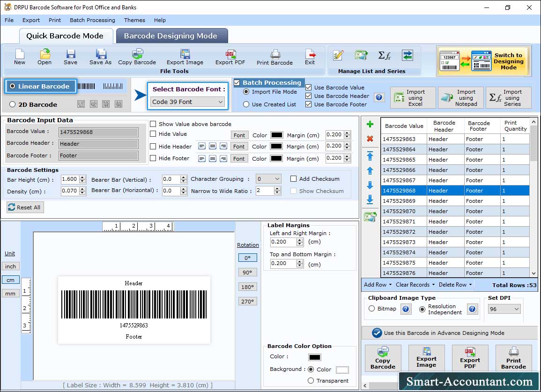541x392 pixels.
Task: Select table row with value 1475529870
Action: pos(455,211)
